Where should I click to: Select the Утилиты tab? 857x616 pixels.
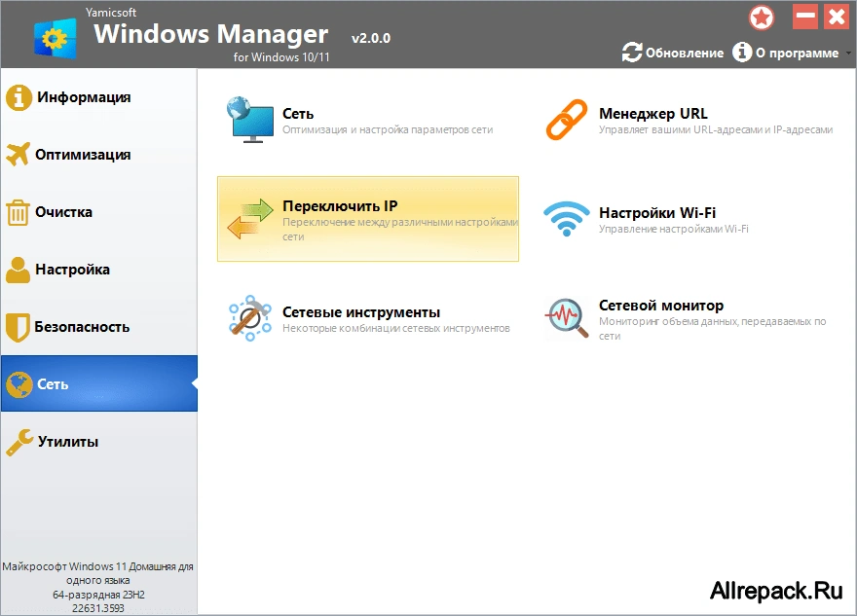coord(99,442)
